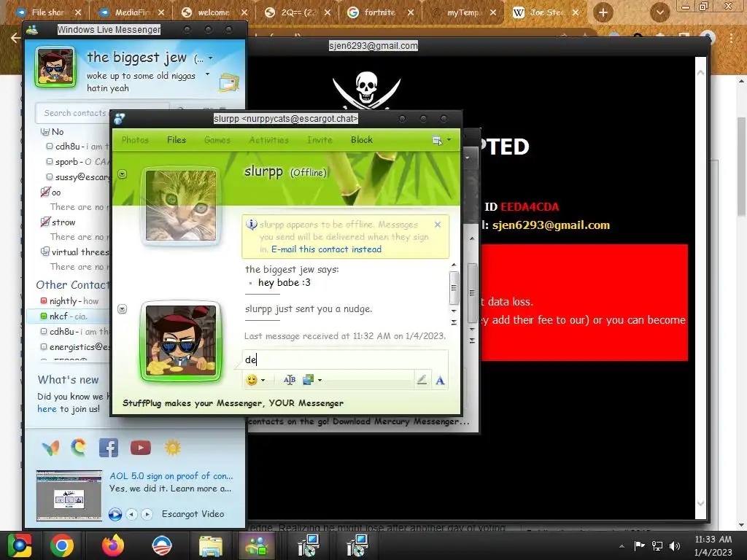Launch Google Chrome from the taskbar
The image size is (747, 560).
(62, 545)
